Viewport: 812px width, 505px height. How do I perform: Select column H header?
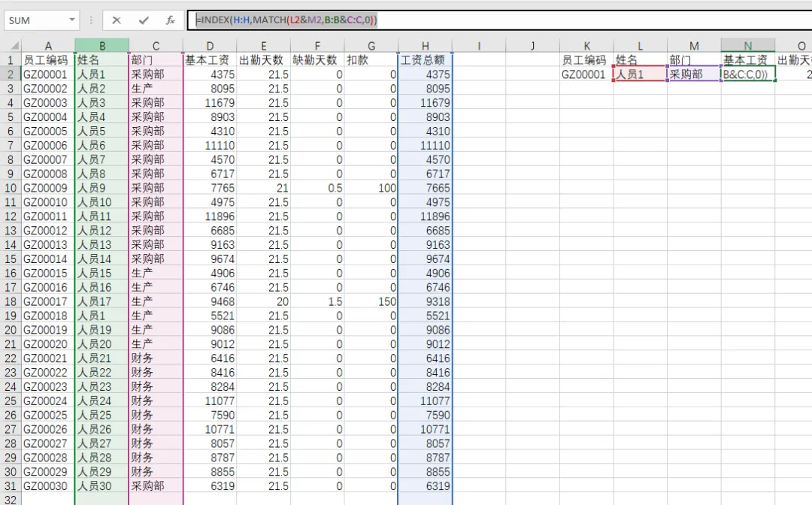[425, 46]
